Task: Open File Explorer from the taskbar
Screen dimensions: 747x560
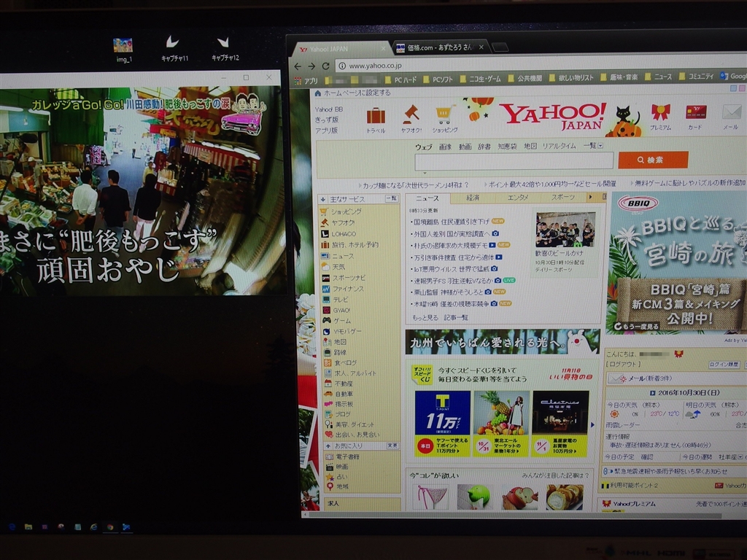Action: click(x=28, y=526)
